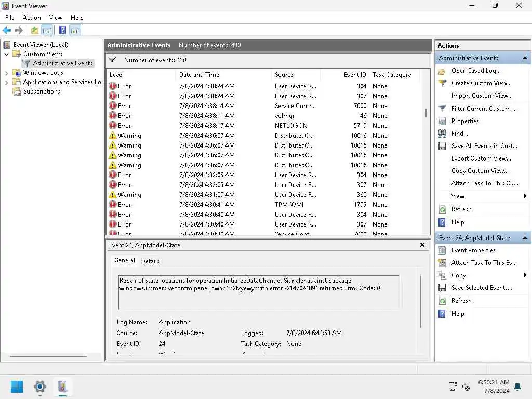This screenshot has width=532, height=399.
Task: Click the filter funnel icon above events list
Action: [112, 60]
